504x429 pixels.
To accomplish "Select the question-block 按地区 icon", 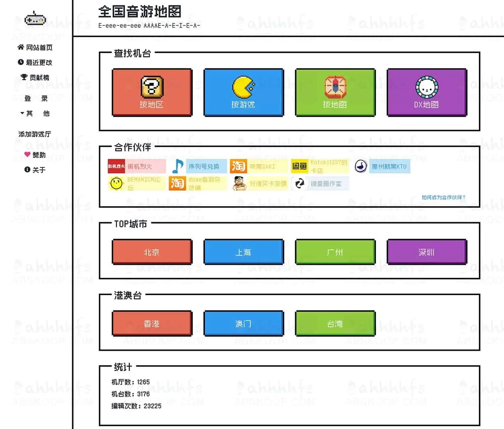I will [x=152, y=87].
